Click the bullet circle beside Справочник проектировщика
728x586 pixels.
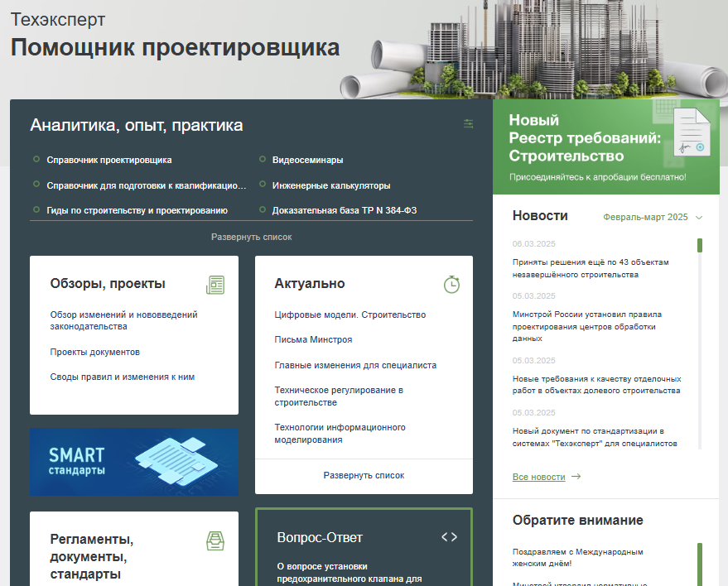point(36,159)
